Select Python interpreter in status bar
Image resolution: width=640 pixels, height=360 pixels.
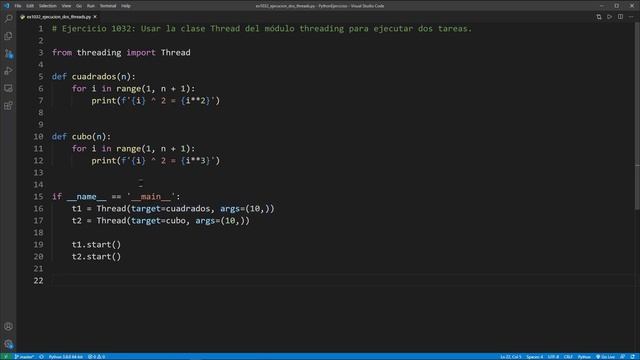click(x=65, y=357)
